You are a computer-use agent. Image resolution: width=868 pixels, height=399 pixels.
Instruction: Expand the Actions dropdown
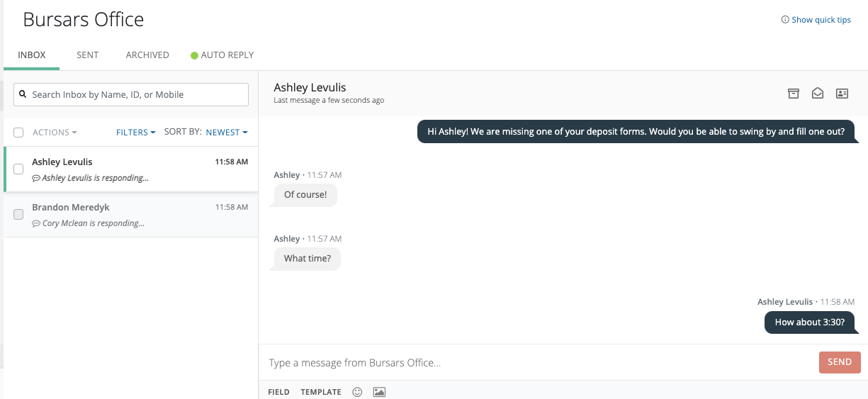point(55,133)
